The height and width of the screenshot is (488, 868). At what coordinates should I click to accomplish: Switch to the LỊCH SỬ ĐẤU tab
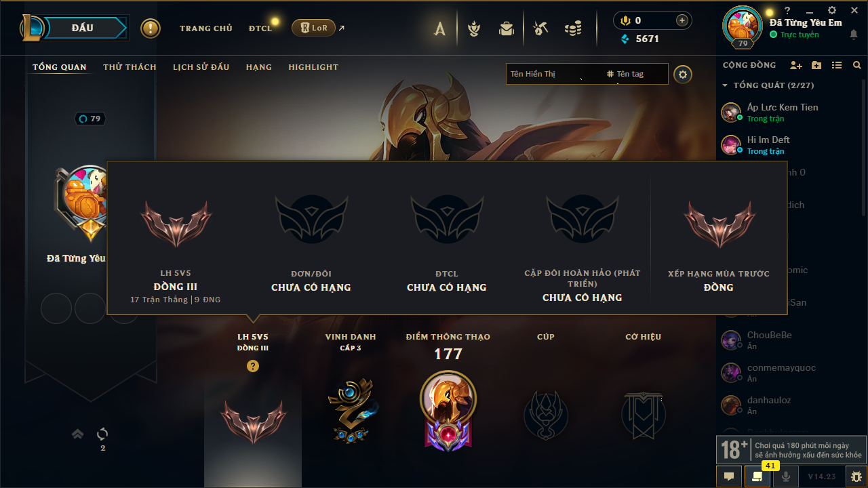click(201, 67)
